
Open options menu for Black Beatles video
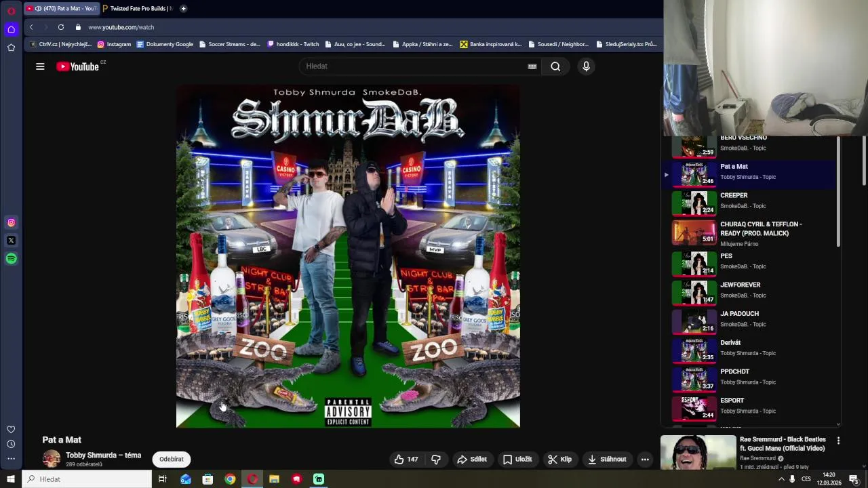pyautogui.click(x=838, y=441)
